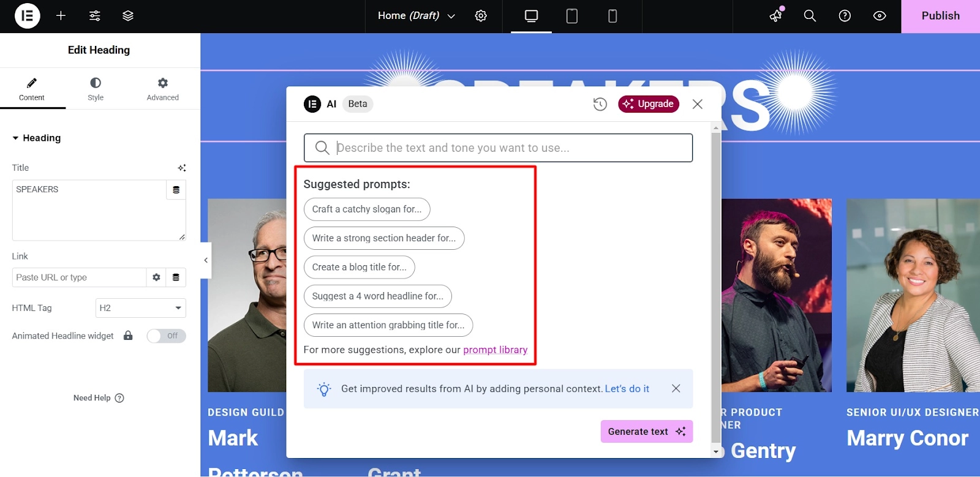Image resolution: width=980 pixels, height=477 pixels.
Task: Click the 'Edit Heading' panel title
Action: coord(99,50)
